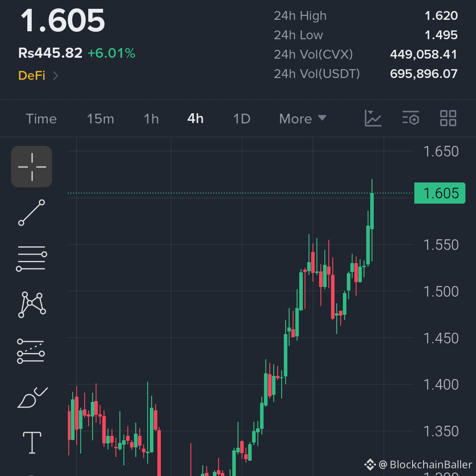The height and width of the screenshot is (476, 476).
Task: Expand the chevron beside DeFi
Action: click(56, 76)
